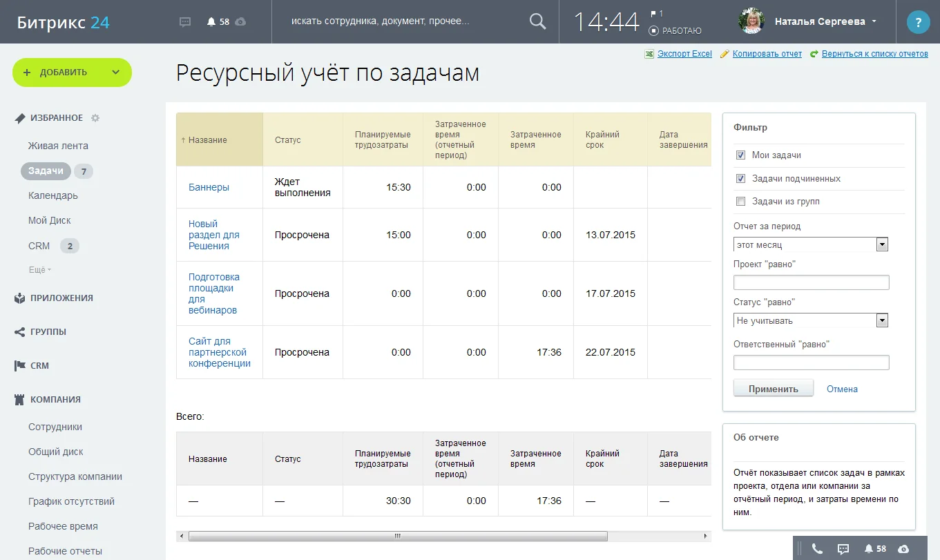Click the search magnifier icon
The image size is (940, 560).
537,21
